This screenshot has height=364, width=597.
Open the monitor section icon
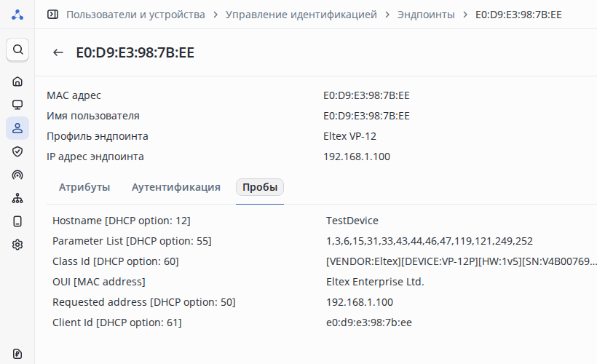[x=17, y=105]
